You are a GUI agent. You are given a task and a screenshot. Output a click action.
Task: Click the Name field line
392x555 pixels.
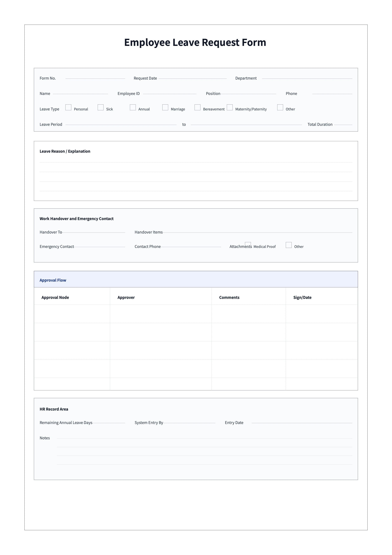click(80, 94)
